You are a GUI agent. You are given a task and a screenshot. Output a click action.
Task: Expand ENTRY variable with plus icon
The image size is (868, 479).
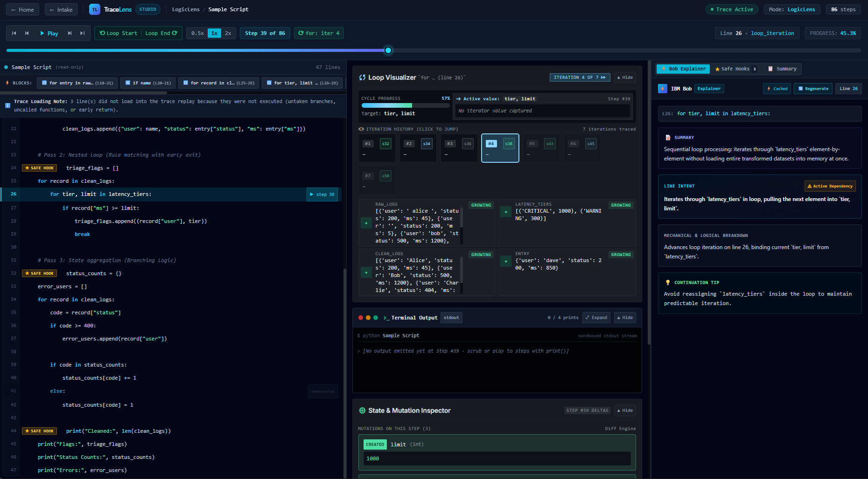tap(506, 261)
